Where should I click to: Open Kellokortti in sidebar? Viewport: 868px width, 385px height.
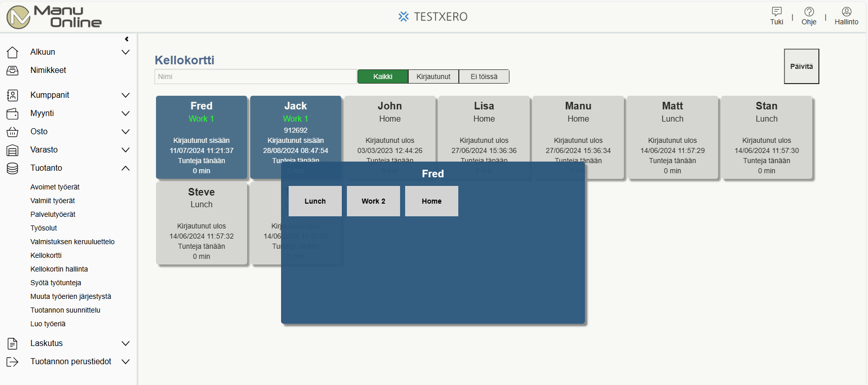(46, 255)
